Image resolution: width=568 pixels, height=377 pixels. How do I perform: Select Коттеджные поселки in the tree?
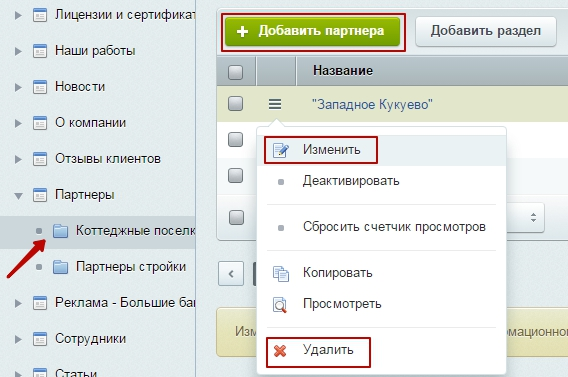pos(135,231)
